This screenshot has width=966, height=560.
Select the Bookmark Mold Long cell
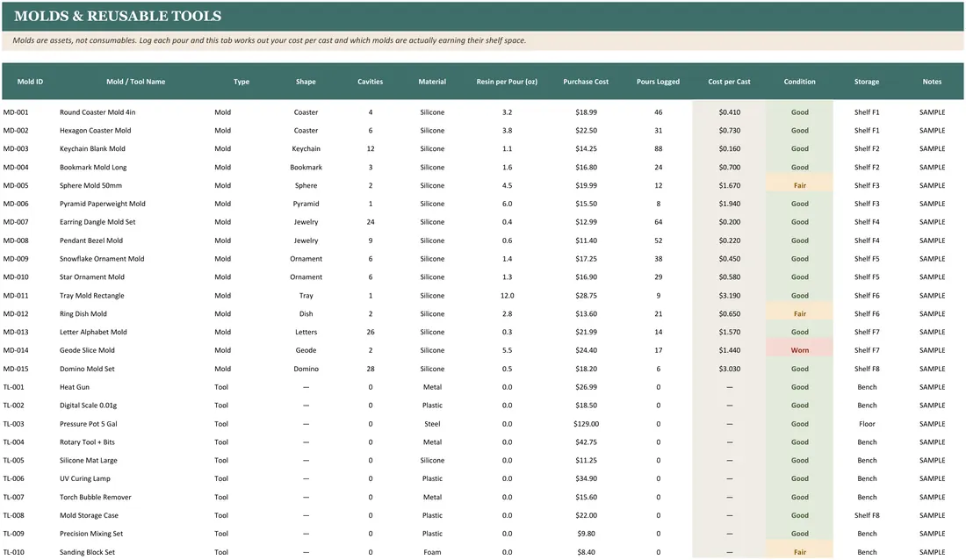click(x=93, y=167)
